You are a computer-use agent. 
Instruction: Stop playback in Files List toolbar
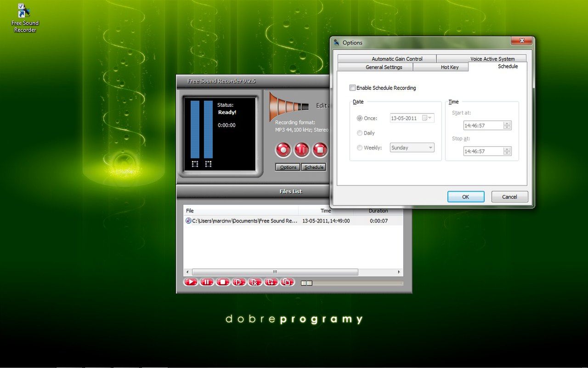click(223, 282)
